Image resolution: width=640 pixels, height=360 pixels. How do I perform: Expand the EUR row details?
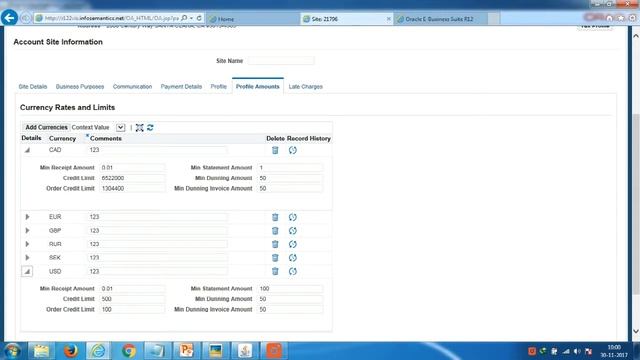(27, 217)
